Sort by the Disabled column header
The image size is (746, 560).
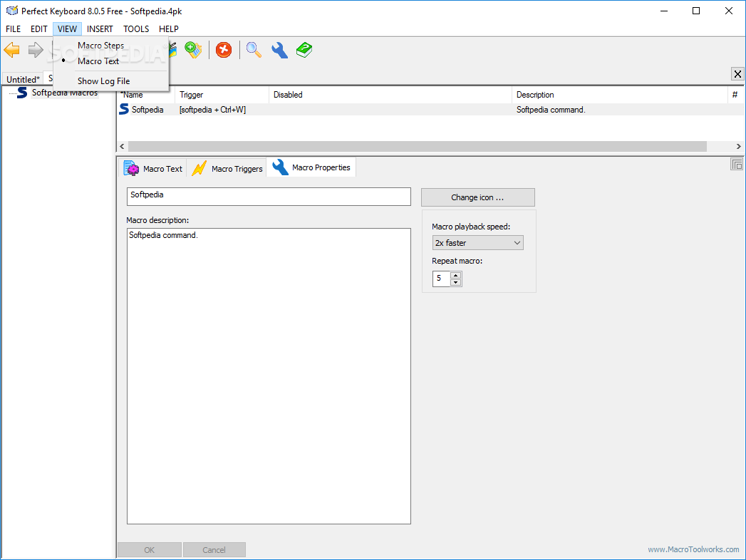390,95
